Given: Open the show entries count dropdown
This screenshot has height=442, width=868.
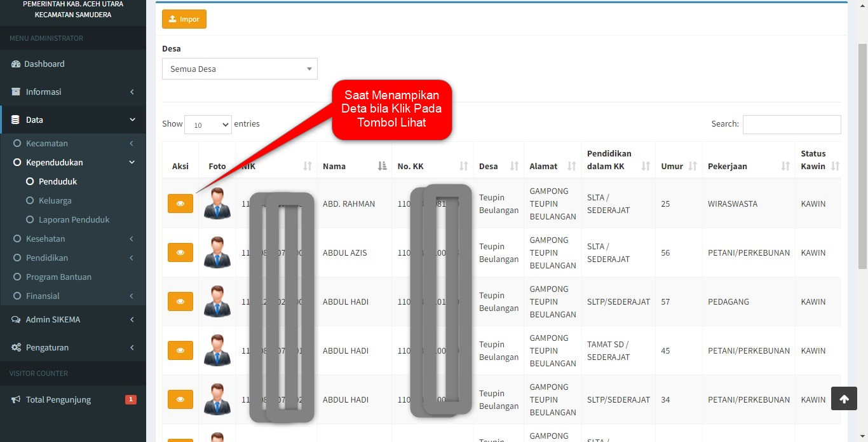Looking at the screenshot, I should (208, 125).
